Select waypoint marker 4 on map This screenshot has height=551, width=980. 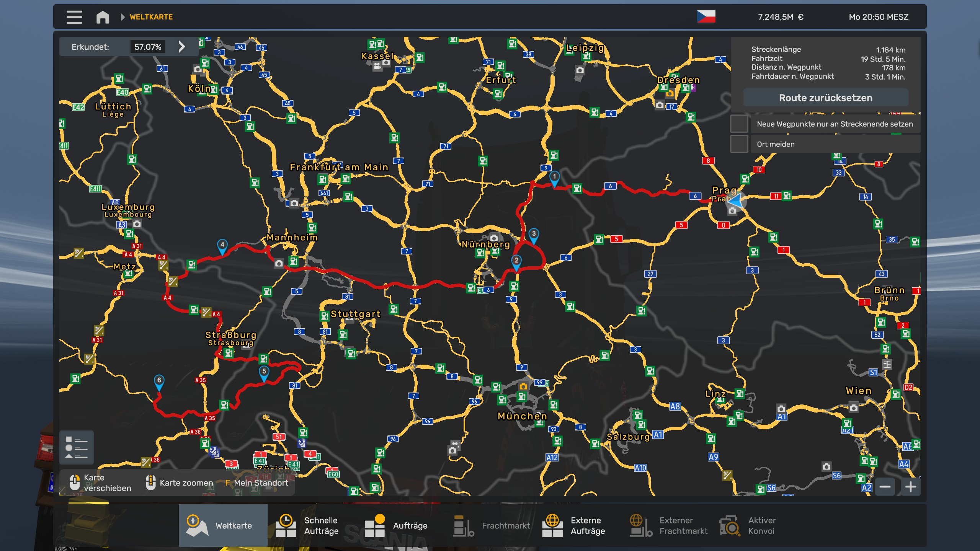pos(222,246)
